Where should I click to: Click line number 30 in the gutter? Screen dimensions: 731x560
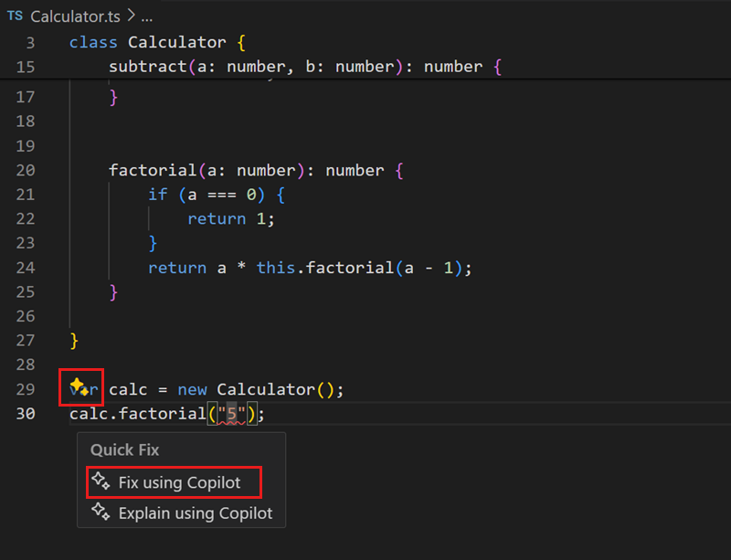coord(26,414)
